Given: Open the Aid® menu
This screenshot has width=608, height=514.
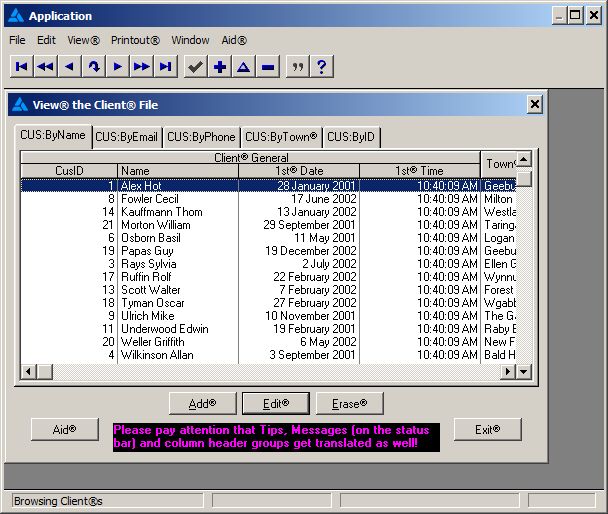Looking at the screenshot, I should pos(234,40).
